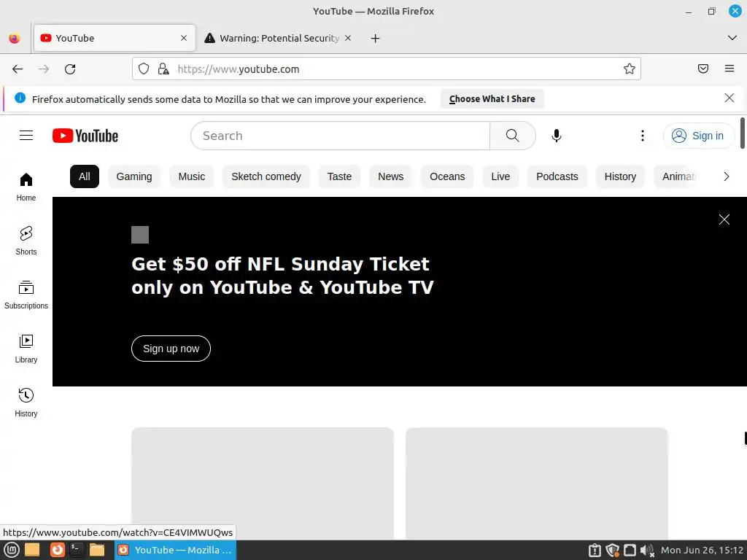Screen dimensions: 747x560
Task: Open the Linux Mint start menu
Action: click(12, 550)
